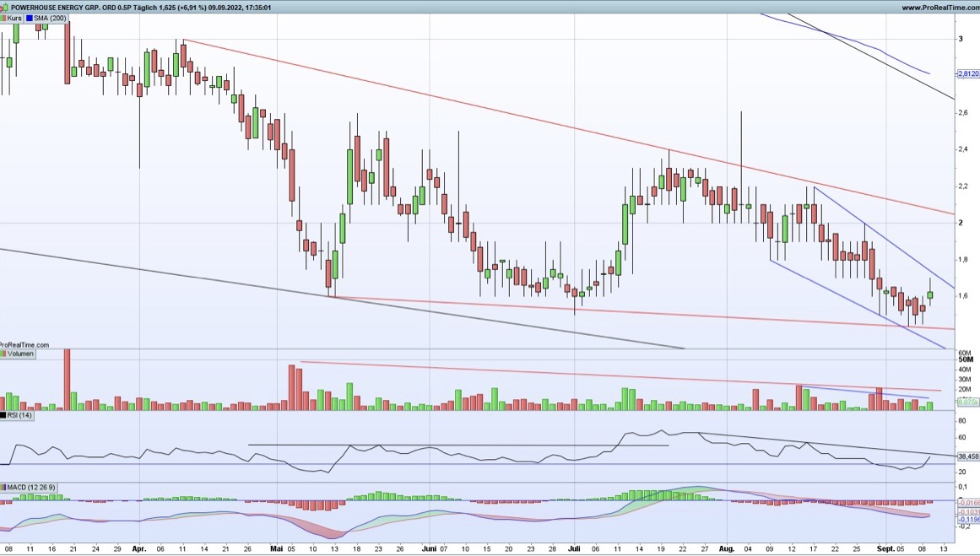Screen dimensions: 980x556
Task: Toggle the Kurs price series visibility
Action: pyautogui.click(x=14, y=18)
